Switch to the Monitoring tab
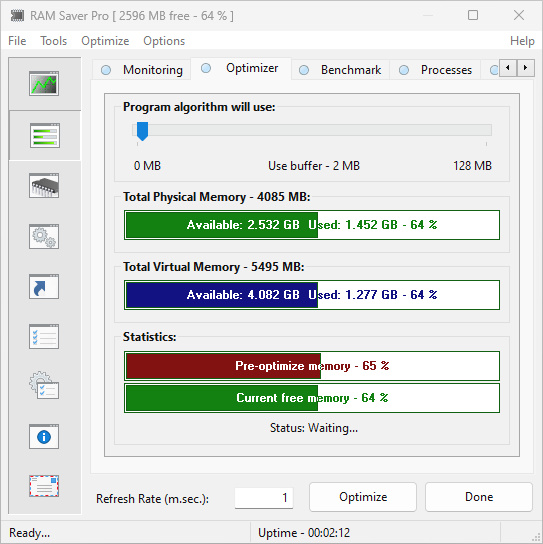 point(142,70)
